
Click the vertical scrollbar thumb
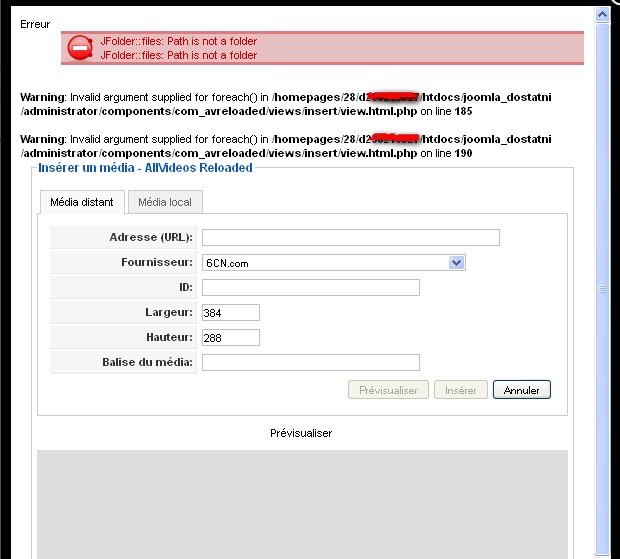(602, 288)
